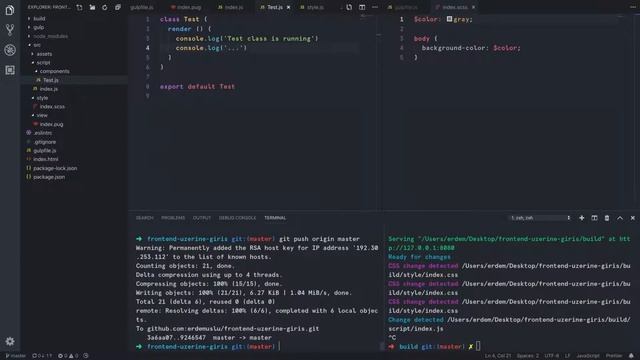Open gulpfile.js in the Explorer tree
This screenshot has width=640, height=360.
point(44,151)
